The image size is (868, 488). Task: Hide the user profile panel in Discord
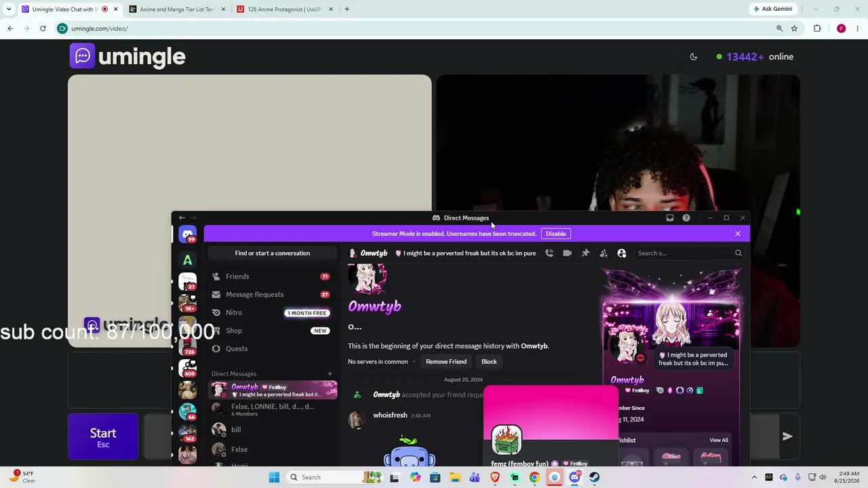point(622,253)
